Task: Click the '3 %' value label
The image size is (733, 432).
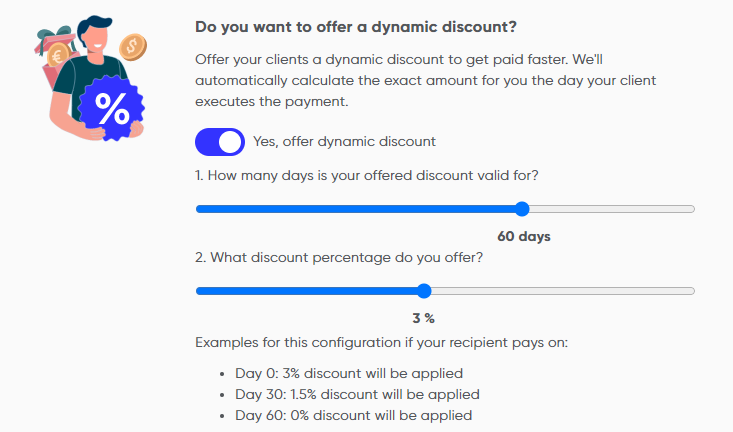Action: [423, 319]
